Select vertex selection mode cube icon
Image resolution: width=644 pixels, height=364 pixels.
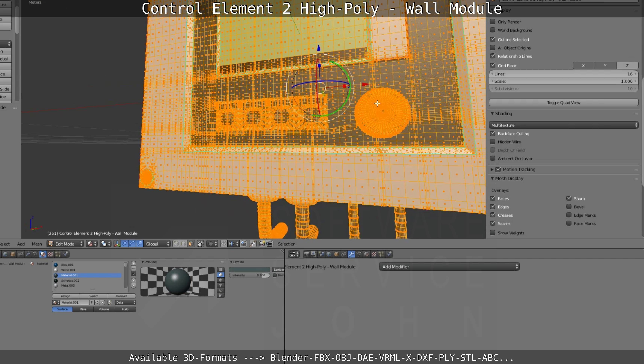click(176, 244)
